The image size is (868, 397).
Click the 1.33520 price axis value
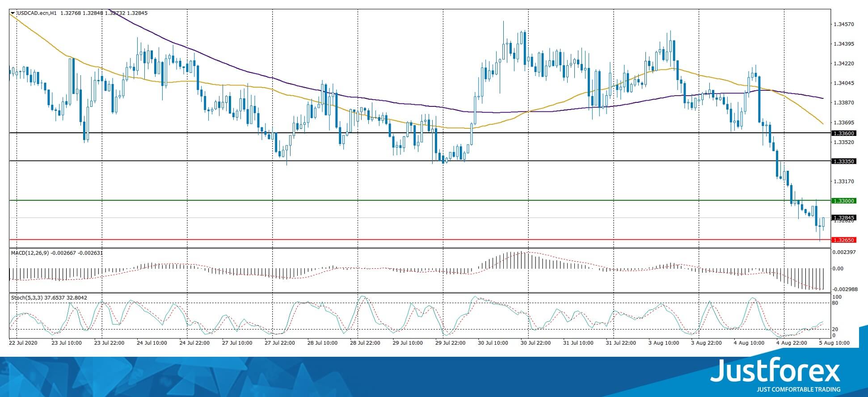[x=844, y=142]
